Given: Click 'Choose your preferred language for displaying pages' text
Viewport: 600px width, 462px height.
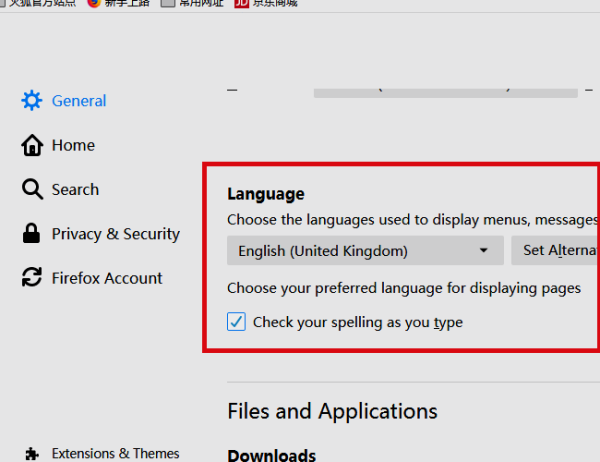Looking at the screenshot, I should (x=404, y=288).
